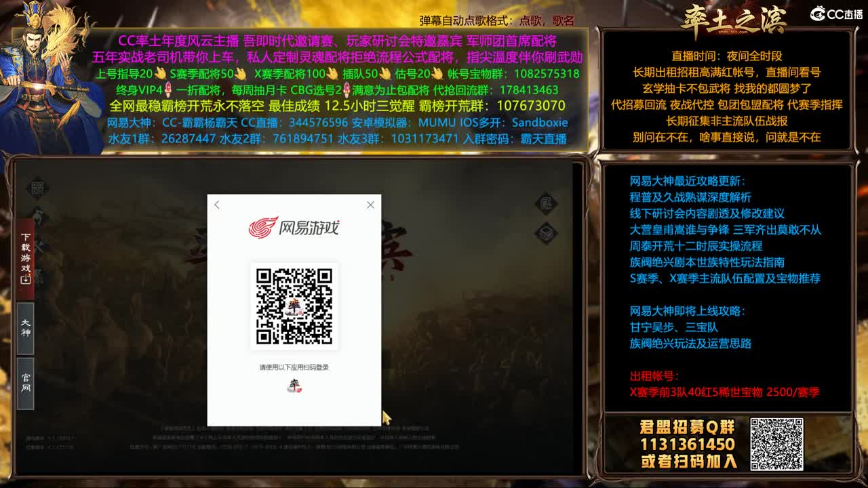The image size is (868, 488).
Task: Go back using the login dialog's left chevron
Action: 216,205
